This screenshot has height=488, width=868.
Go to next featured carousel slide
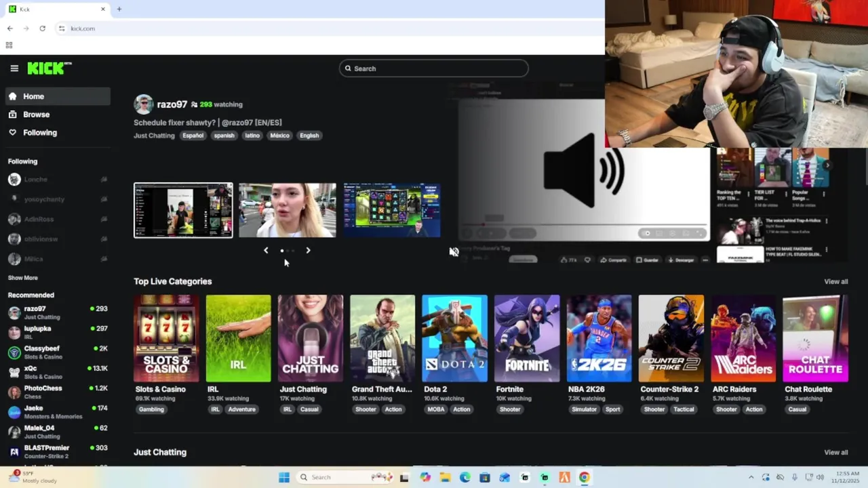(x=308, y=250)
